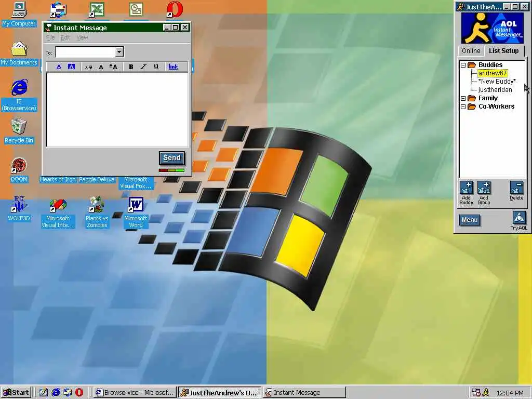Select buddy andrew67 in the list
This screenshot has height=399, width=532.
pos(493,73)
